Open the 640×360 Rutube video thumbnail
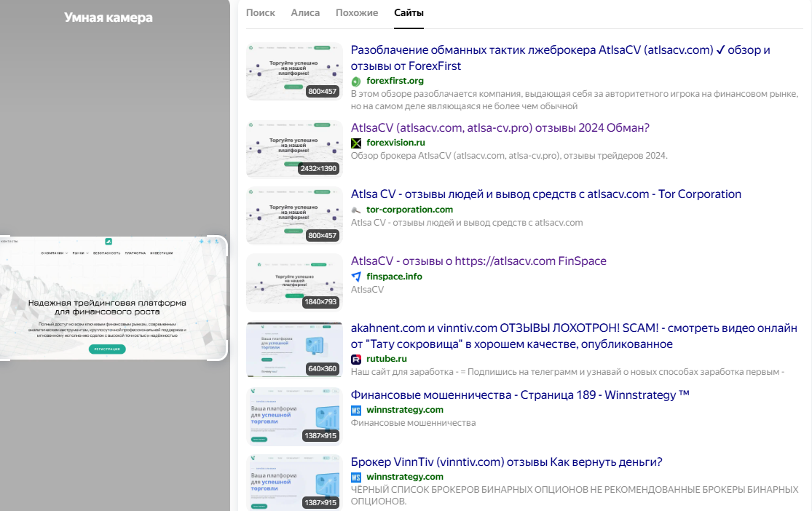812x511 pixels. (294, 349)
